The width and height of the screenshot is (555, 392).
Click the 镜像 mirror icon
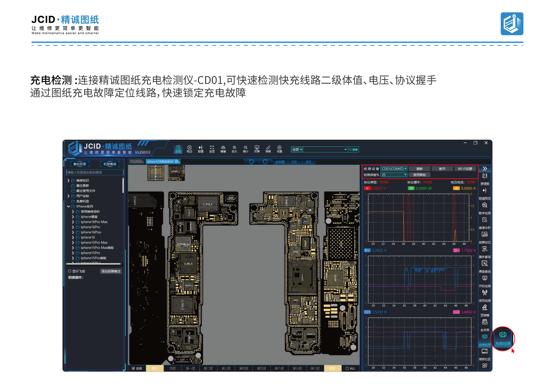(x=223, y=149)
